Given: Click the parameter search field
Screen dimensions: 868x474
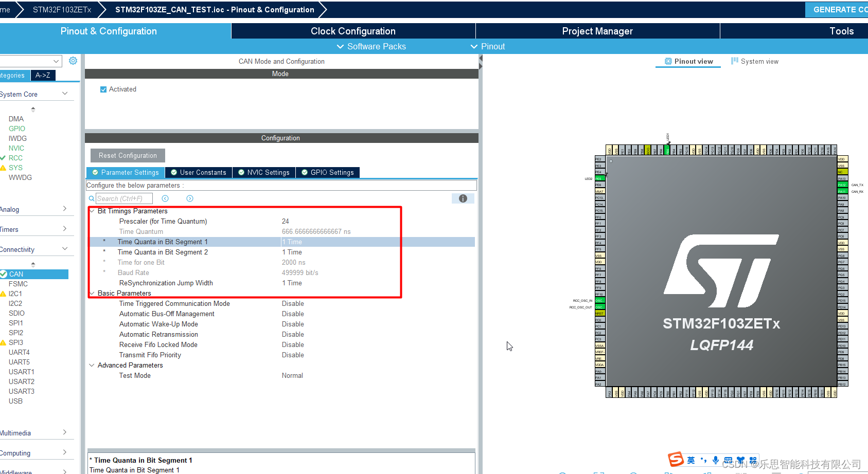Looking at the screenshot, I should click(124, 198).
